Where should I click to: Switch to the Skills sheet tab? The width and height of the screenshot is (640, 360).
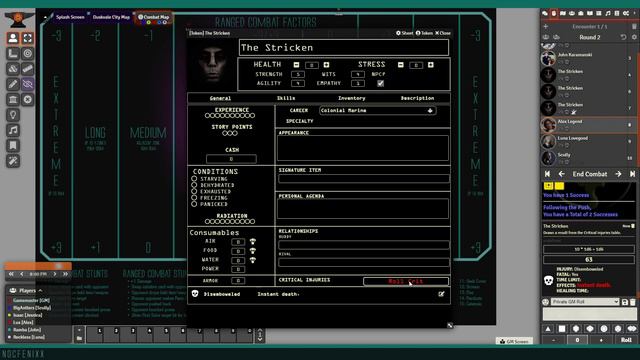(x=286, y=98)
